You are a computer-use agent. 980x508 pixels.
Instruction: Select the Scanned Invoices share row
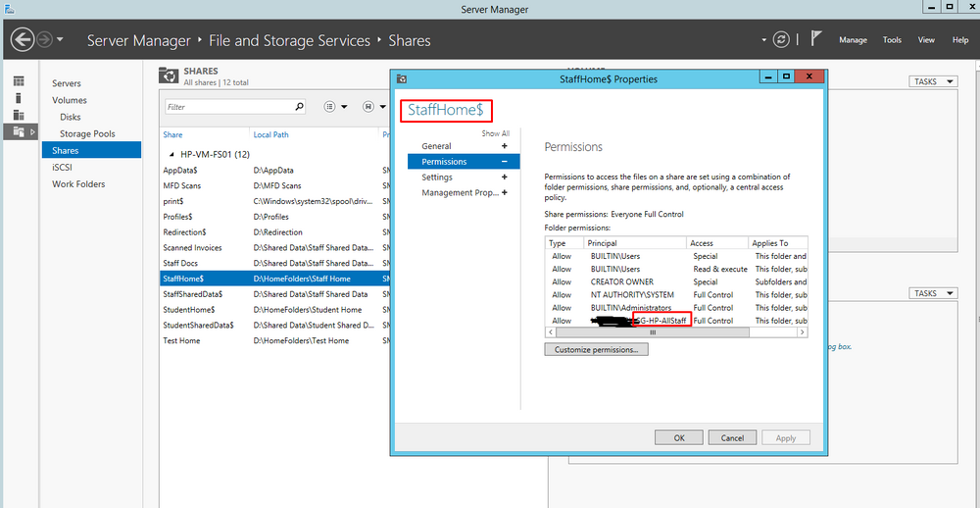(275, 248)
